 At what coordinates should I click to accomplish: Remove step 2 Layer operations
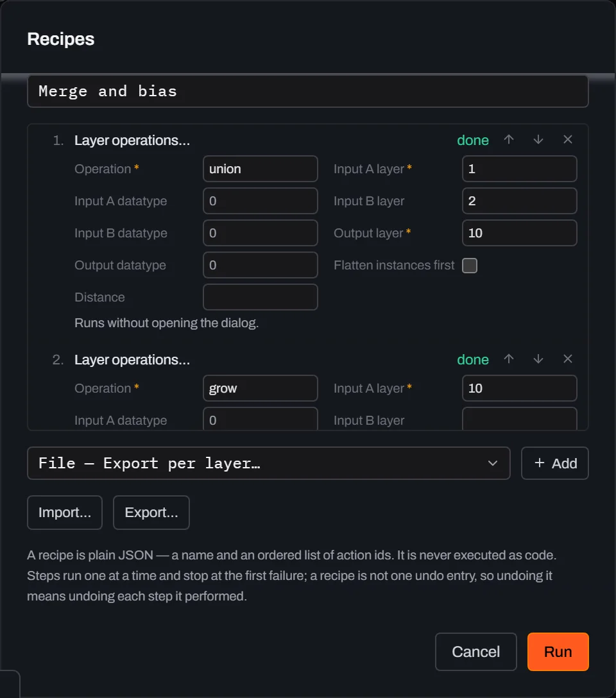[x=567, y=359]
